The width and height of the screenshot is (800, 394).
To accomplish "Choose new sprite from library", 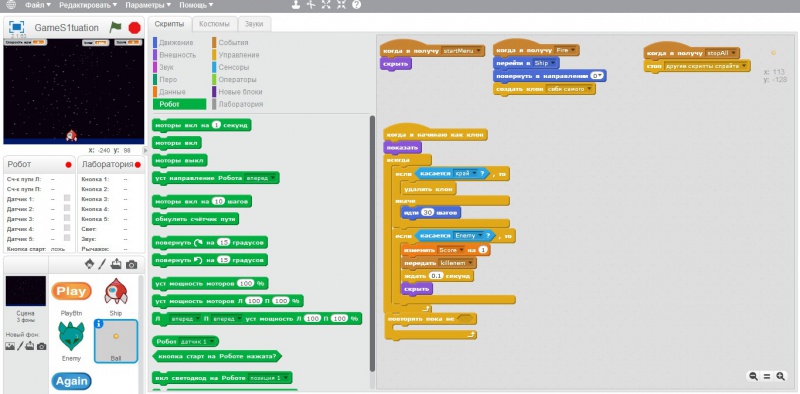I will tap(89, 264).
